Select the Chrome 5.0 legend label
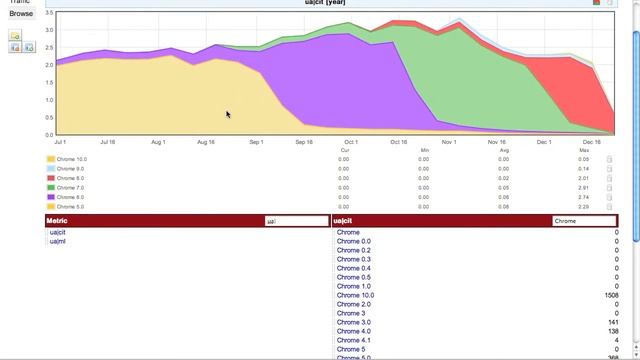The image size is (640, 360). [x=70, y=207]
